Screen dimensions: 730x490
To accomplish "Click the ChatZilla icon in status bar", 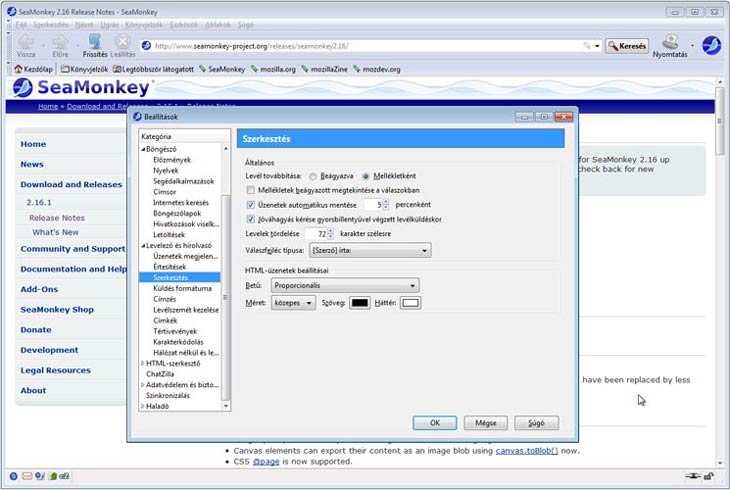I will coord(64,476).
